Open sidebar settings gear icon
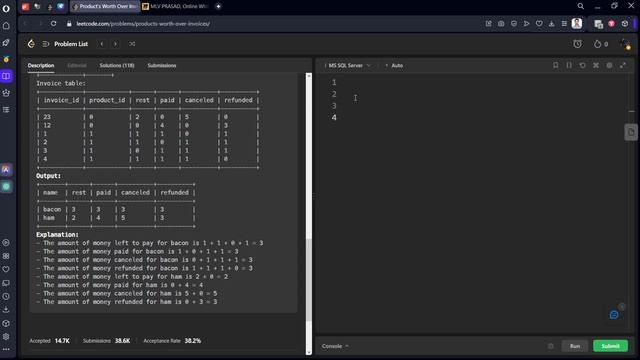 coord(6,337)
